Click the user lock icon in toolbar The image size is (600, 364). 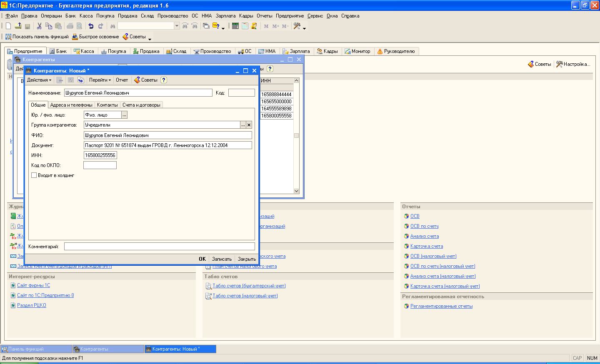(x=254, y=26)
